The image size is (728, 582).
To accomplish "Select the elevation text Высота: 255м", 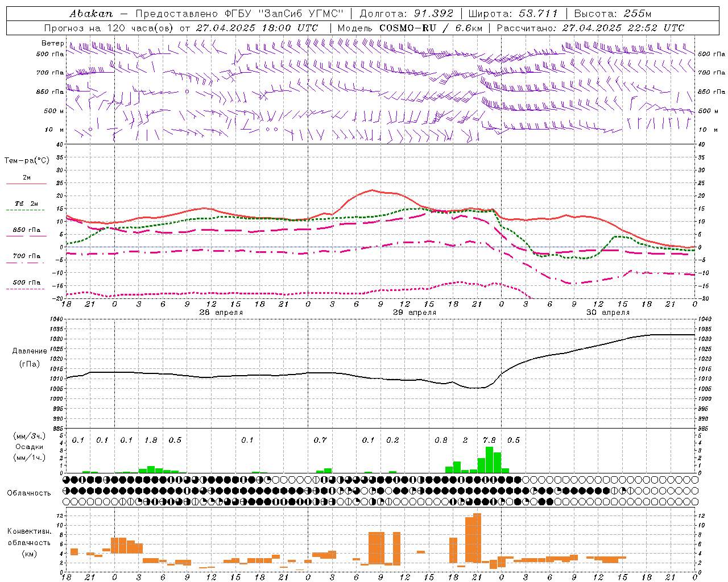I will [x=612, y=13].
